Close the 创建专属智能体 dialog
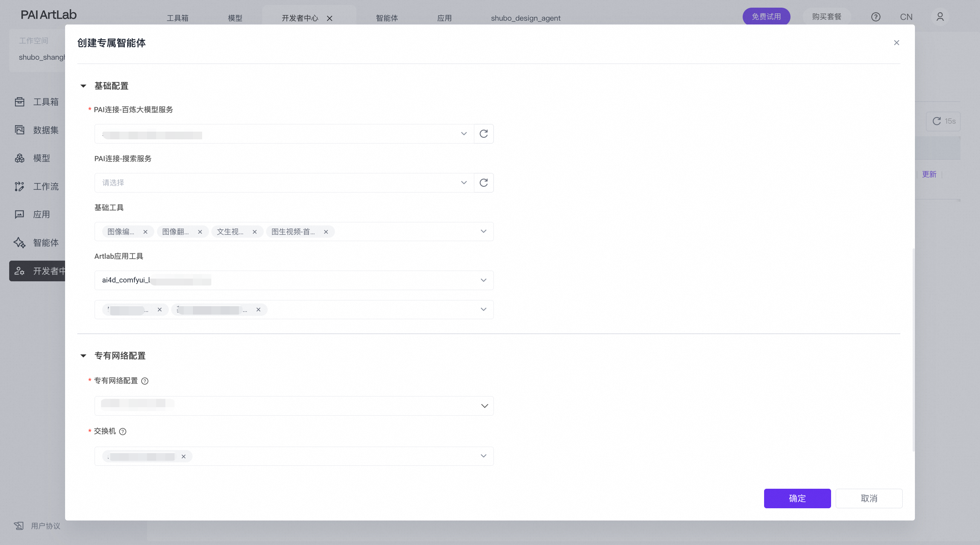Image resolution: width=980 pixels, height=545 pixels. click(x=896, y=42)
